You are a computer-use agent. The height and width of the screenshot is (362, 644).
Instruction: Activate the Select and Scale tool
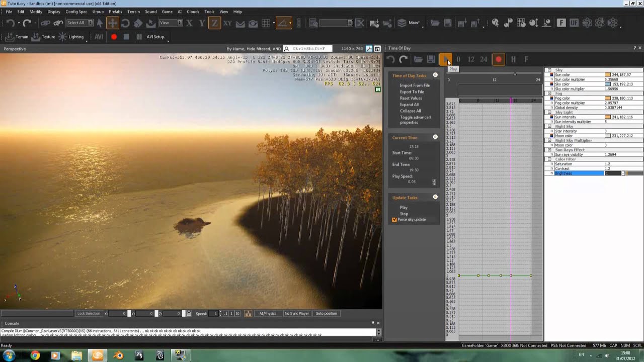click(x=138, y=23)
